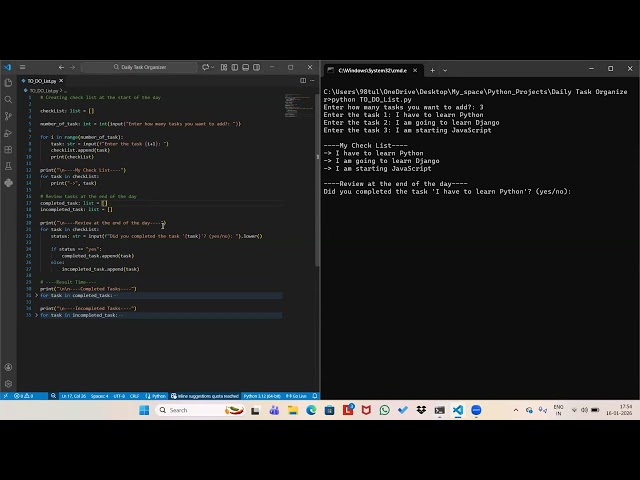
Task: Switch to Terminal app on taskbar
Action: click(440, 410)
